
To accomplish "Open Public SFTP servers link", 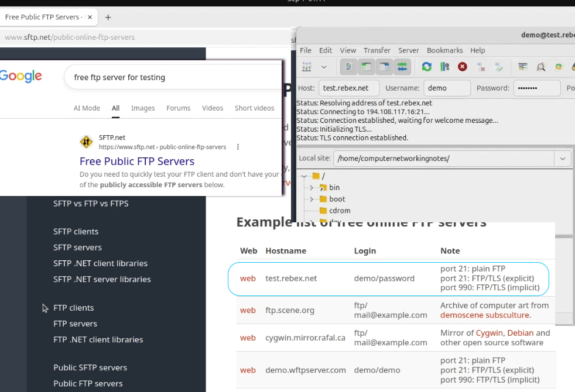I will pos(90,368).
